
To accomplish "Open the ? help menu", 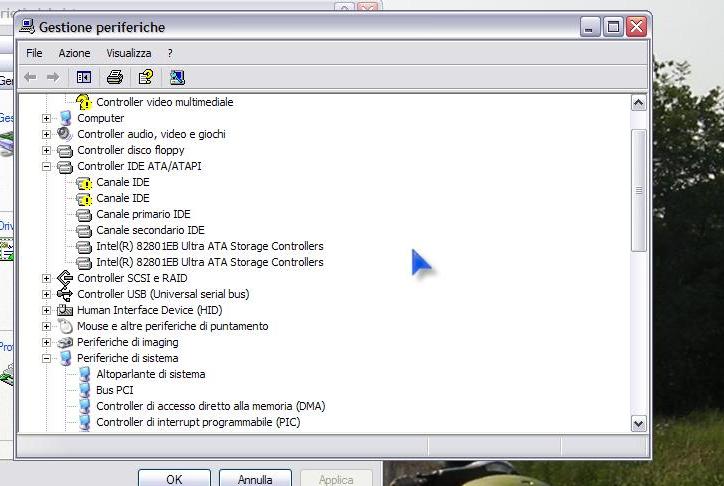I will [170, 54].
